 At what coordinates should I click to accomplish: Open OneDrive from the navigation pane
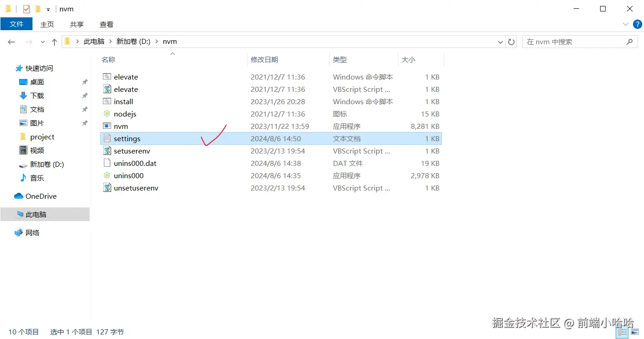41,196
